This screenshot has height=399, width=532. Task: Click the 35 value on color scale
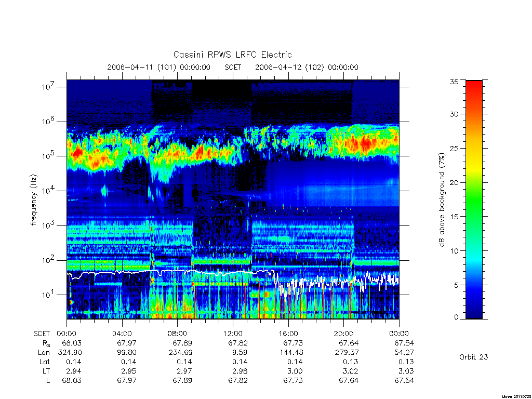pyautogui.click(x=454, y=82)
